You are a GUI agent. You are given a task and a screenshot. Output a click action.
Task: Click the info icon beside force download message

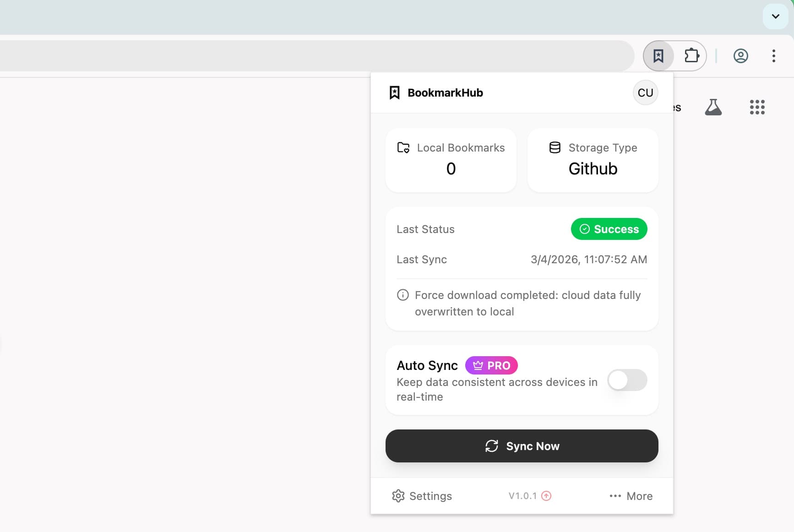(402, 295)
